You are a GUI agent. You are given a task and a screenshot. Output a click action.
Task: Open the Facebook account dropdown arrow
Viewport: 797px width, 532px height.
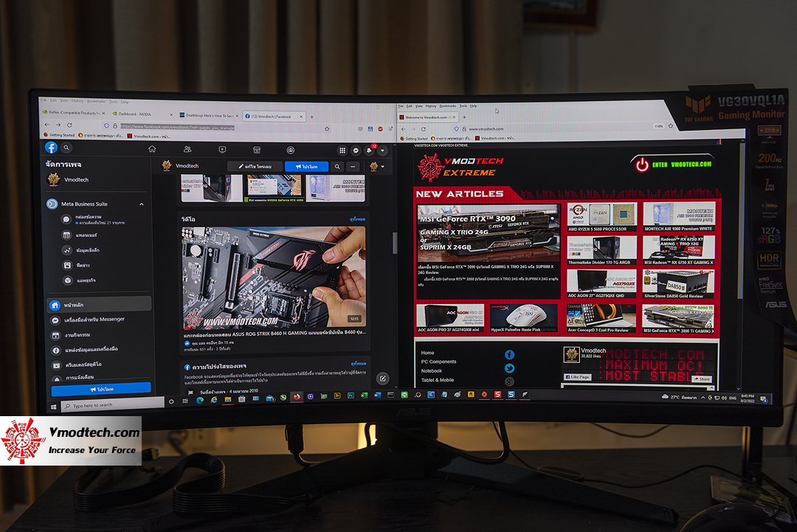(x=383, y=151)
